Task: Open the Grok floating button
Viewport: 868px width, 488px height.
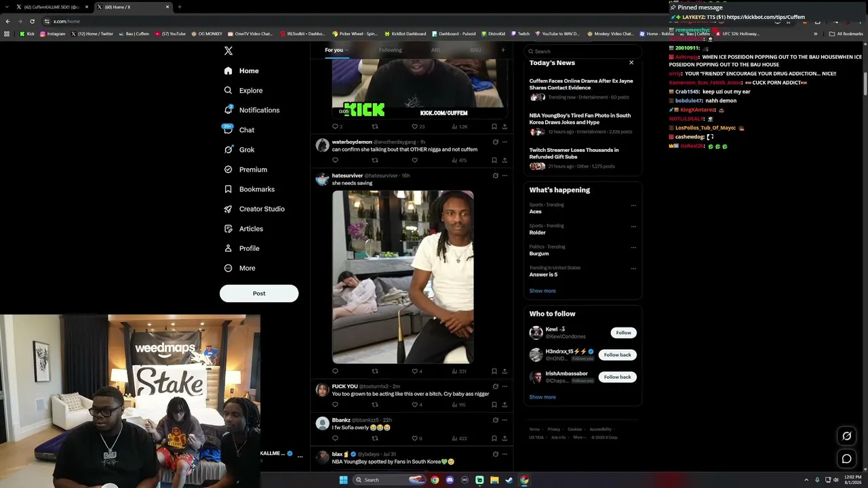Action: click(846, 436)
